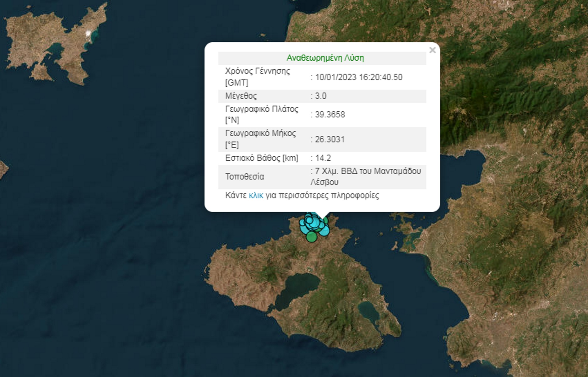The width and height of the screenshot is (588, 377).
Task: Click the 'Χρόνος Γέννησης [GMT]' label
Action: (x=257, y=77)
